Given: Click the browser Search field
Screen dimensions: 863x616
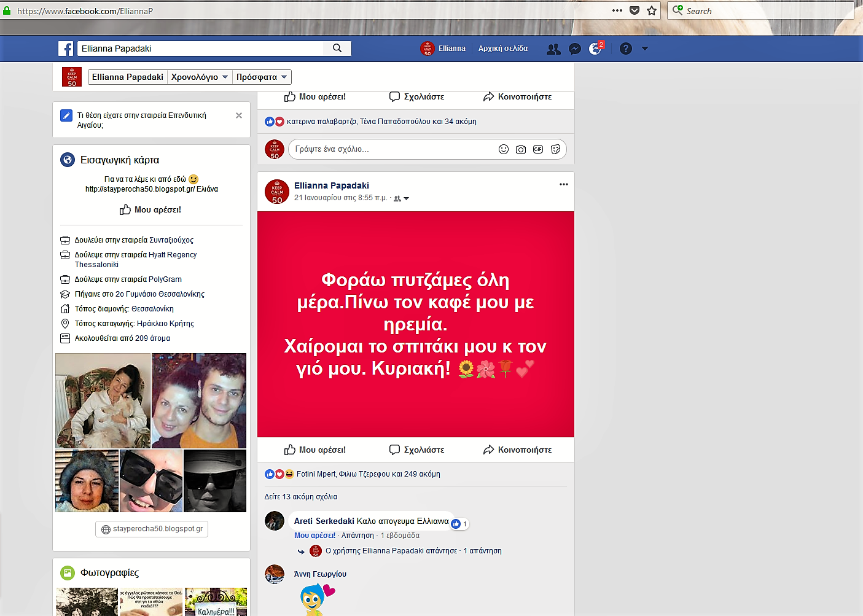Looking at the screenshot, I should [x=760, y=10].
